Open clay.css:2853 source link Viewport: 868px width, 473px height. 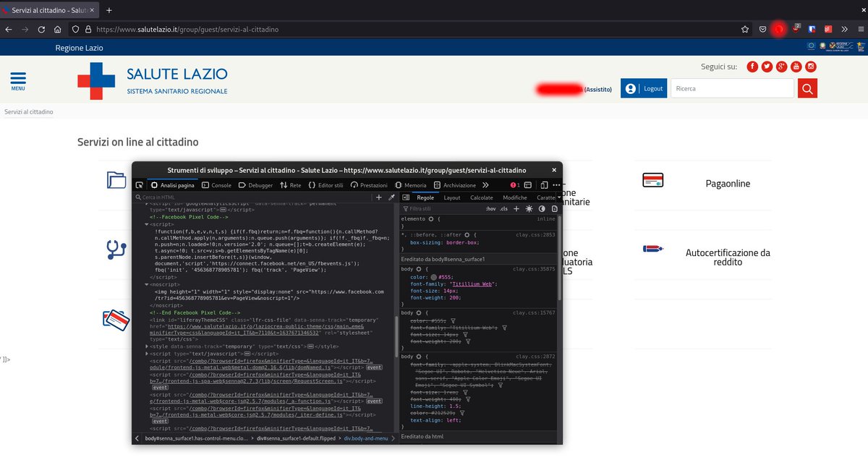(x=536, y=235)
